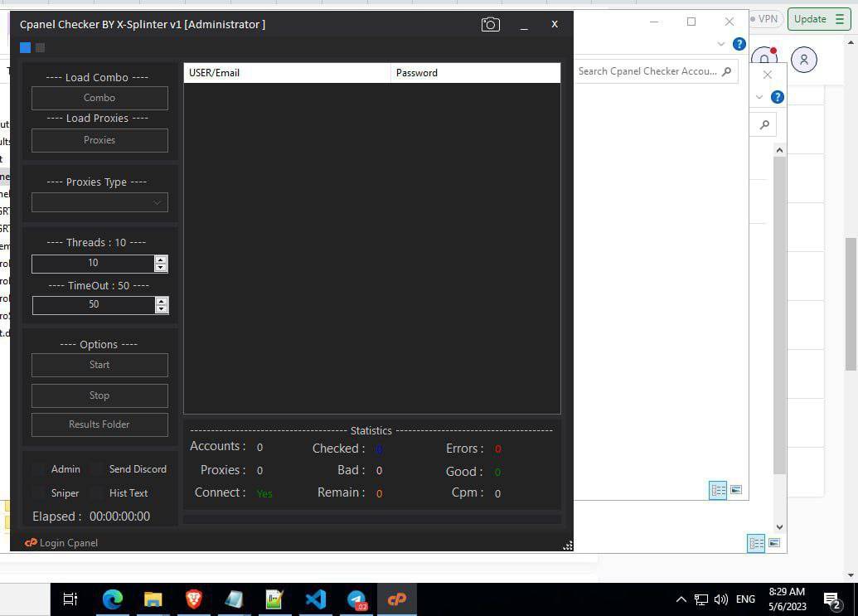
Task: Click the magnifier icon in Search Cpanel Checker box
Action: coord(727,71)
